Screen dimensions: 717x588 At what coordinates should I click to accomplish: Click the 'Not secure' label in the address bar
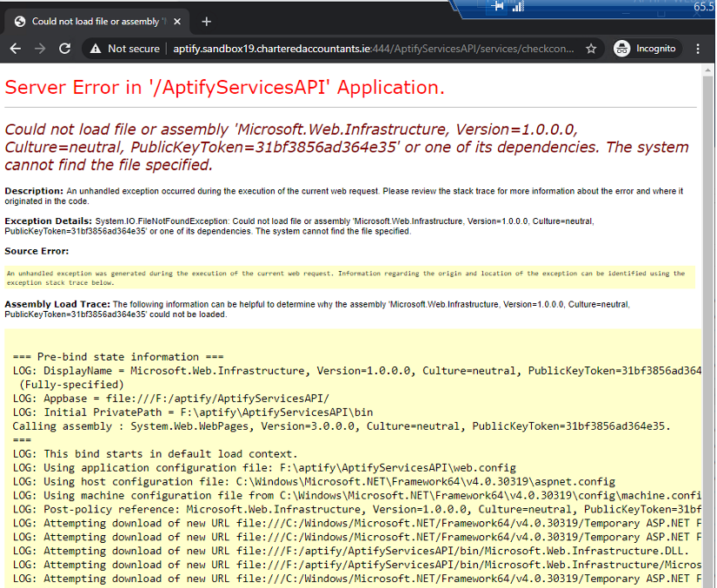pyautogui.click(x=134, y=49)
